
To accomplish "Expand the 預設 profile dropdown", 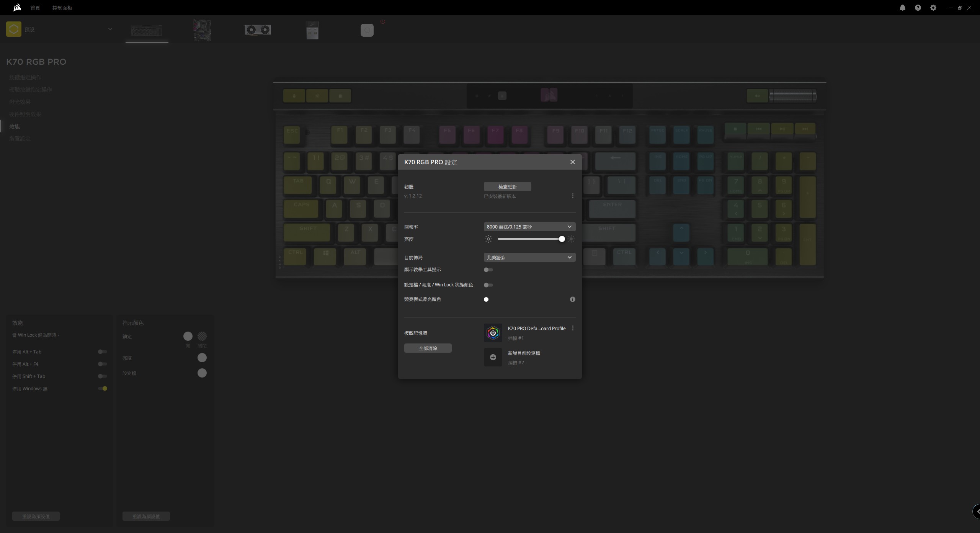I will point(110,29).
